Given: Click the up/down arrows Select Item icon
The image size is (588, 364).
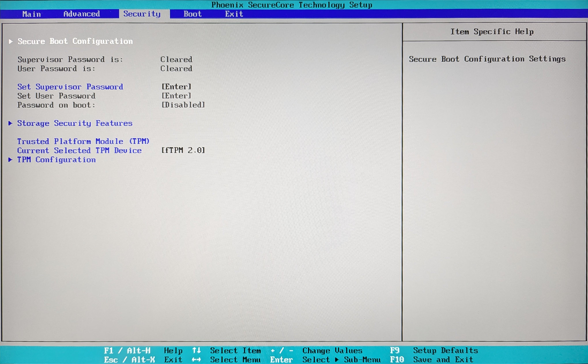Looking at the screenshot, I should 196,350.
